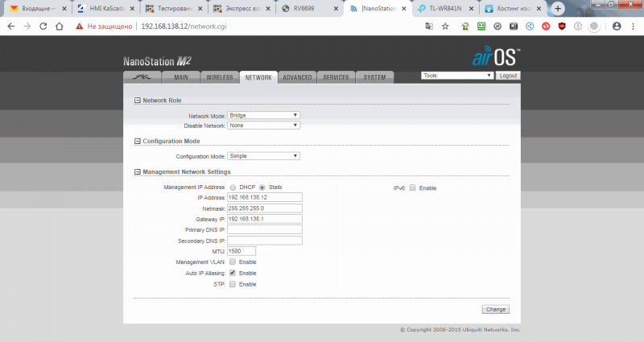
Task: Click the browser address bar URL
Action: (184, 27)
